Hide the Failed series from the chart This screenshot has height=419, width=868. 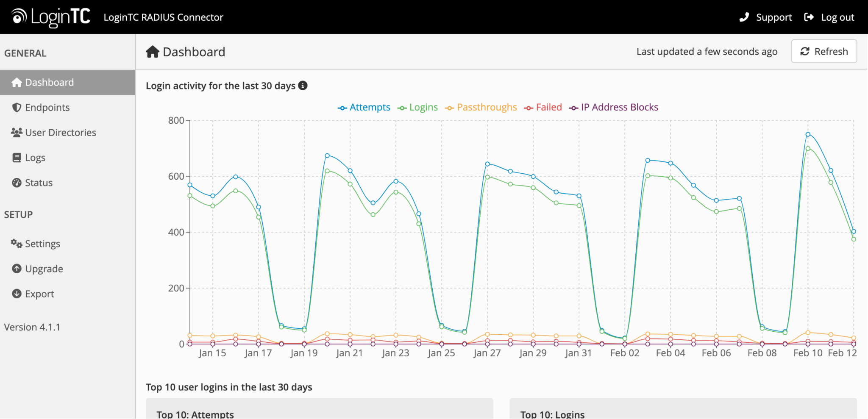click(x=549, y=107)
